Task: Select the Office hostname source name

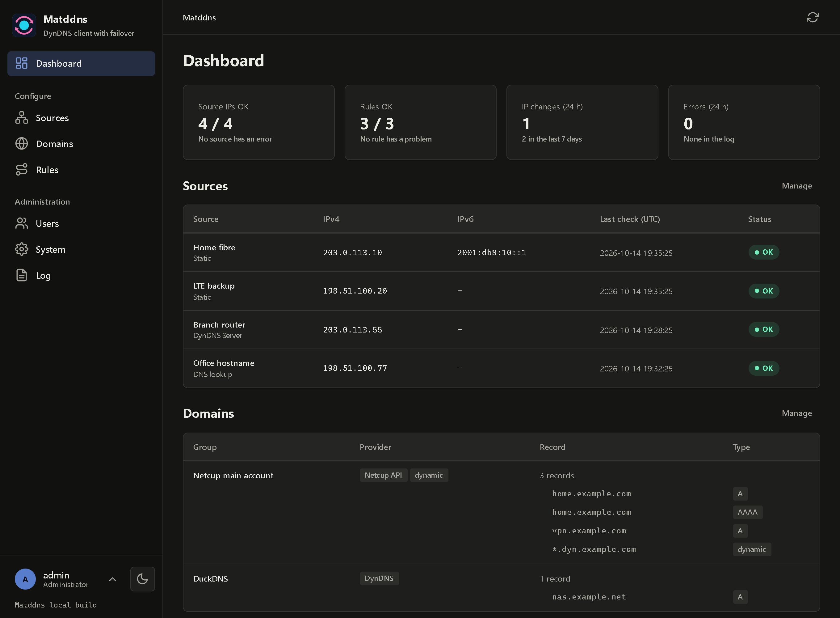Action: (224, 363)
